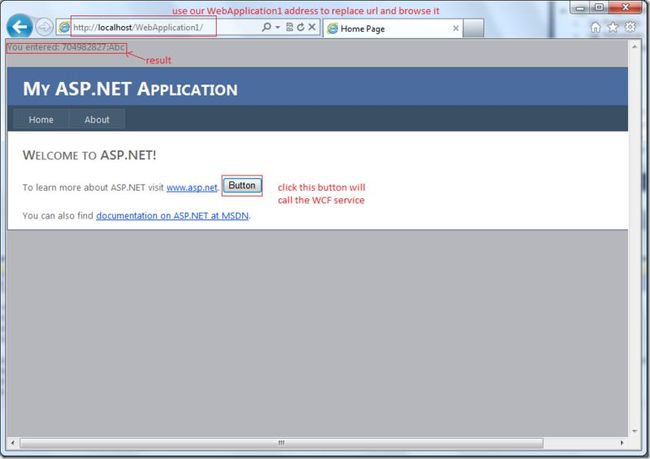Follow the www.asp.net link

[x=192, y=187]
